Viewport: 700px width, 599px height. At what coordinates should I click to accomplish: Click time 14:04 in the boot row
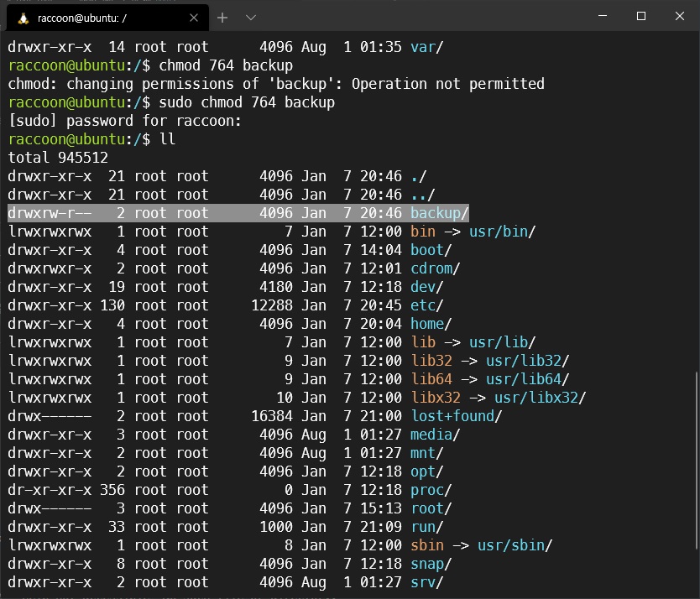tap(381, 250)
